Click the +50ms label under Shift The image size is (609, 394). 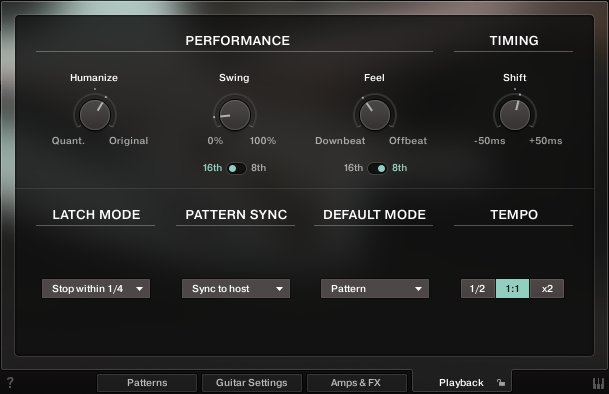point(546,141)
